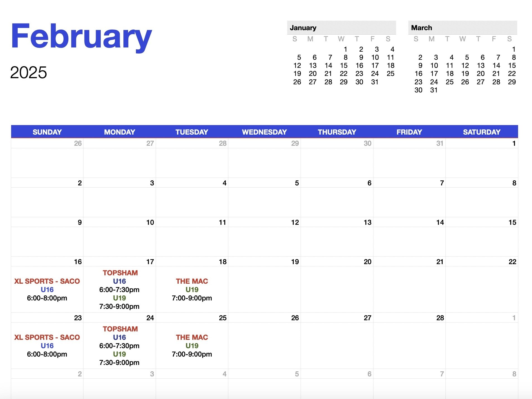Select THE MAC event on February 18
The width and height of the screenshot is (532, 399).
click(192, 281)
